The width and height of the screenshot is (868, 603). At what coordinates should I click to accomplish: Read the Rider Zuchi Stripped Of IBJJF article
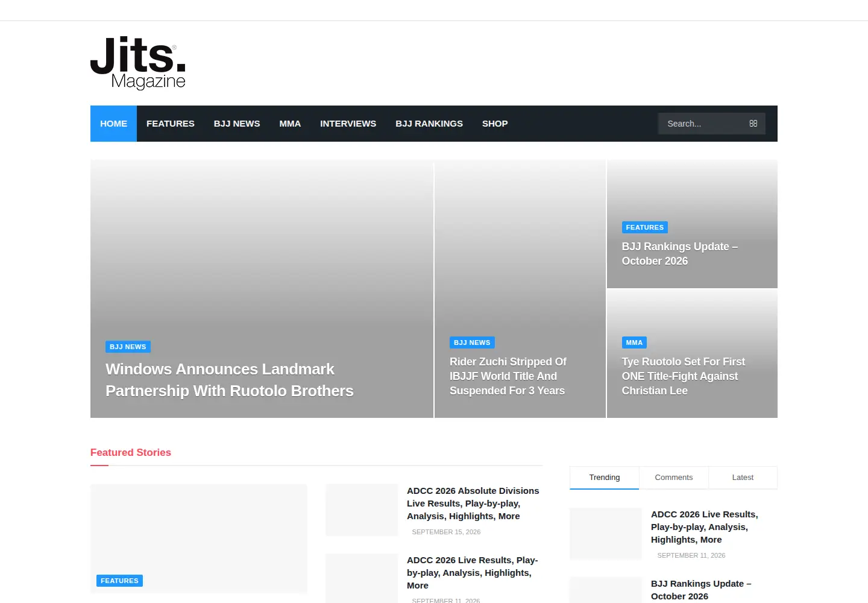508,376
